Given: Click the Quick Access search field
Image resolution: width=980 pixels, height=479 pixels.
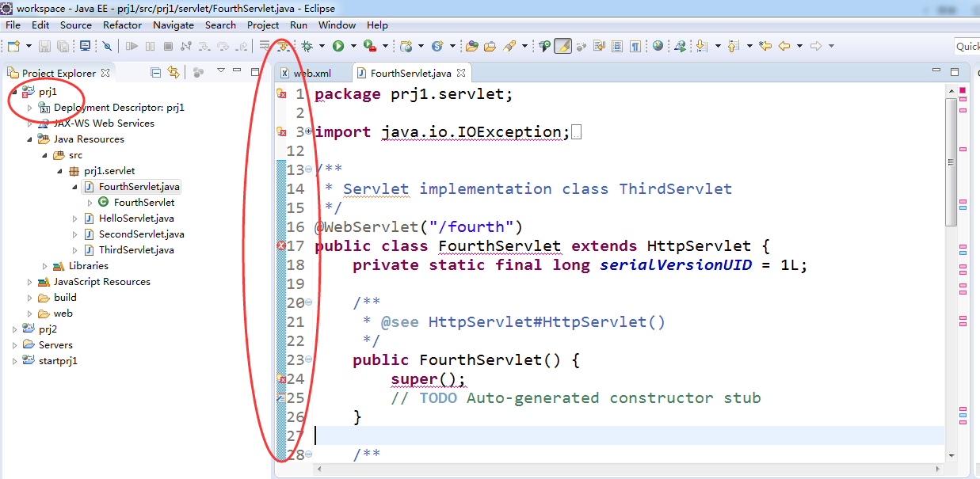Looking at the screenshot, I should (967, 46).
